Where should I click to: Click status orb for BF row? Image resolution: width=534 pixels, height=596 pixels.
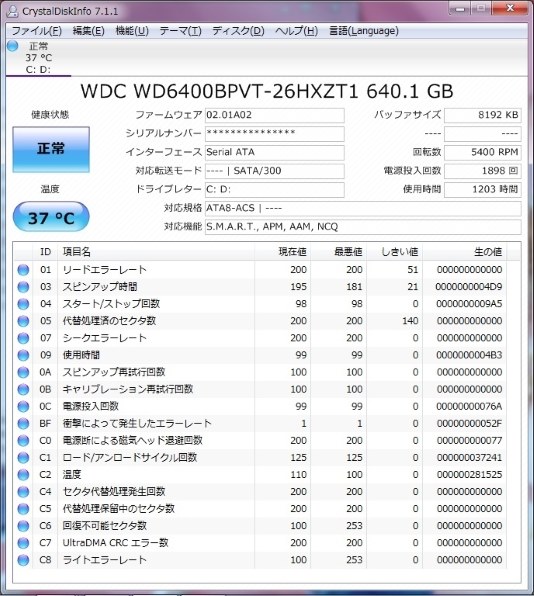tap(23, 423)
